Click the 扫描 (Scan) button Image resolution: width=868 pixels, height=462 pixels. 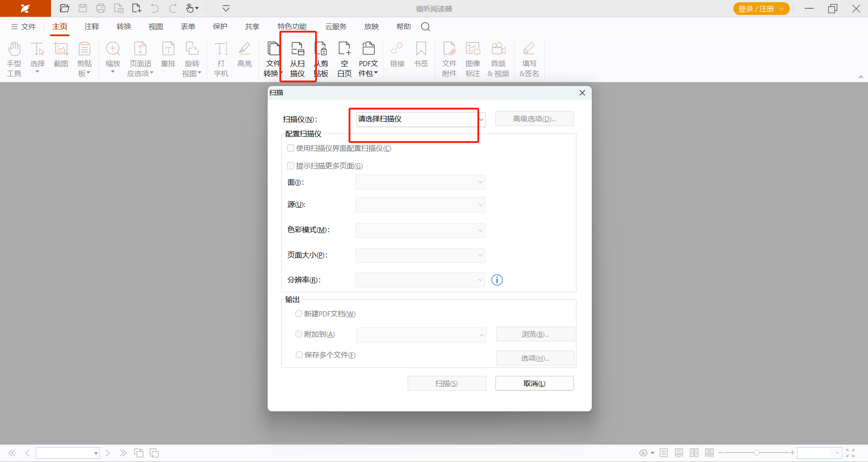point(447,384)
